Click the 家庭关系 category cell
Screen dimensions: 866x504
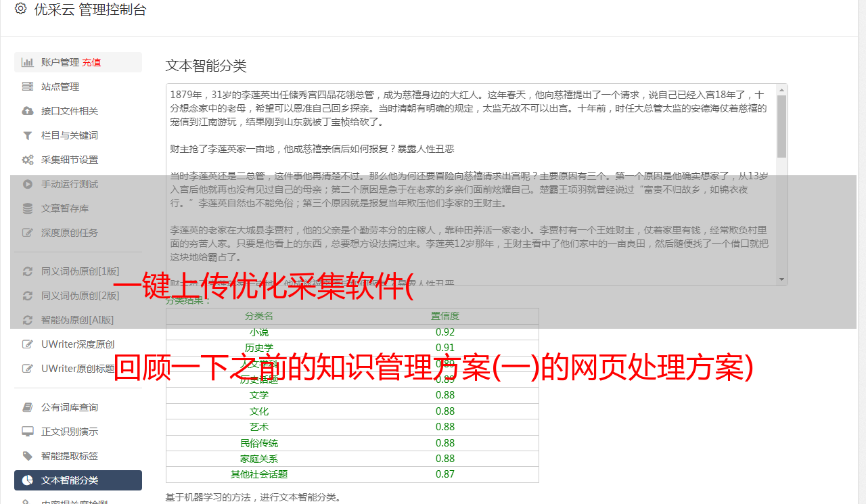point(259,459)
